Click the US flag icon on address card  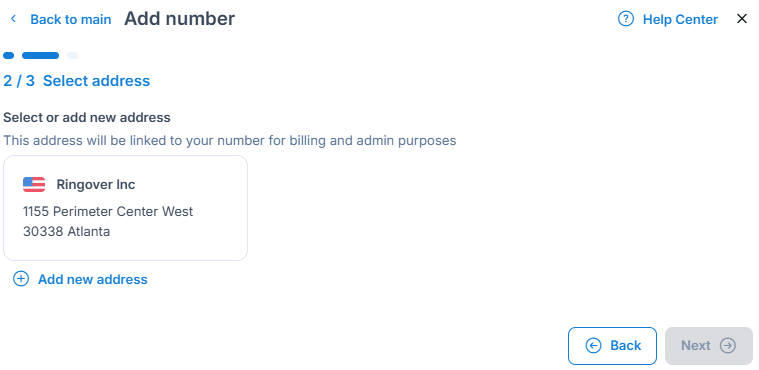34,185
